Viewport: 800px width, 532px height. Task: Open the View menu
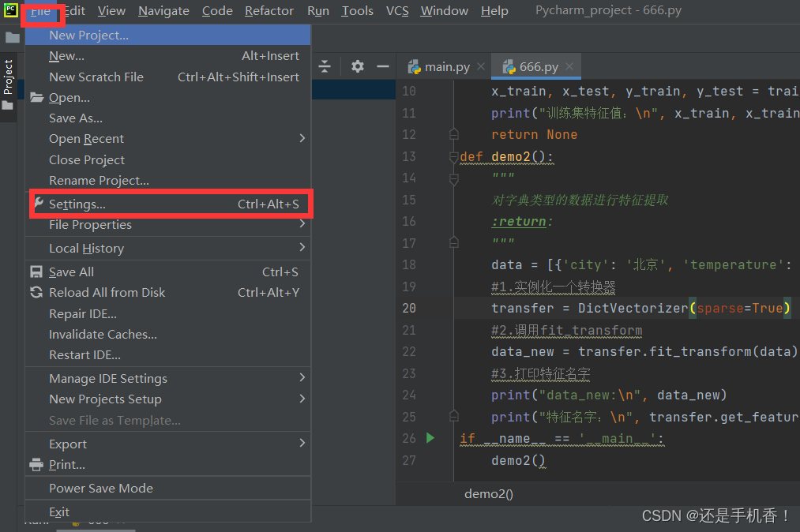click(111, 11)
